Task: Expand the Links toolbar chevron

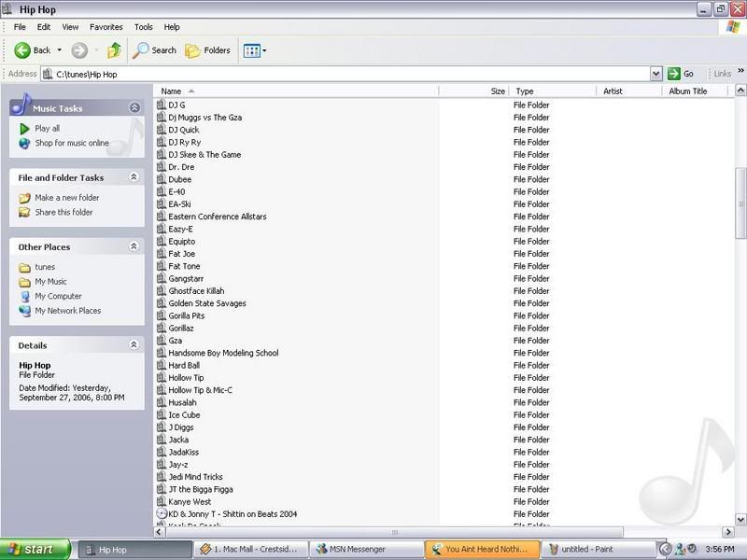Action: (740, 71)
